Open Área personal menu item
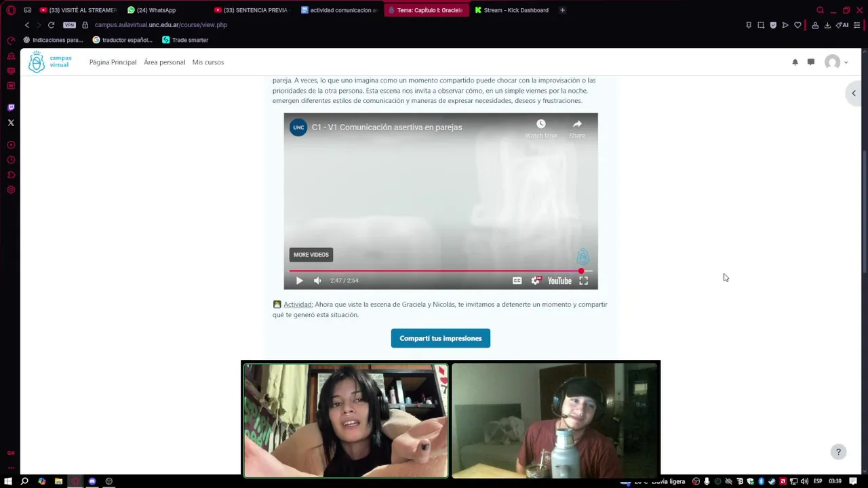Viewport: 868px width, 488px height. point(164,62)
